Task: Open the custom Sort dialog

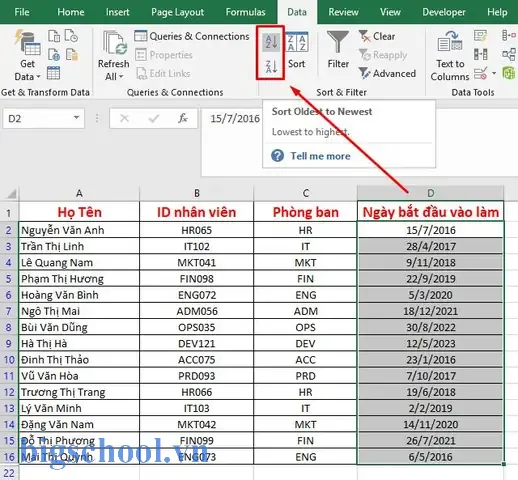Action: click(x=296, y=50)
